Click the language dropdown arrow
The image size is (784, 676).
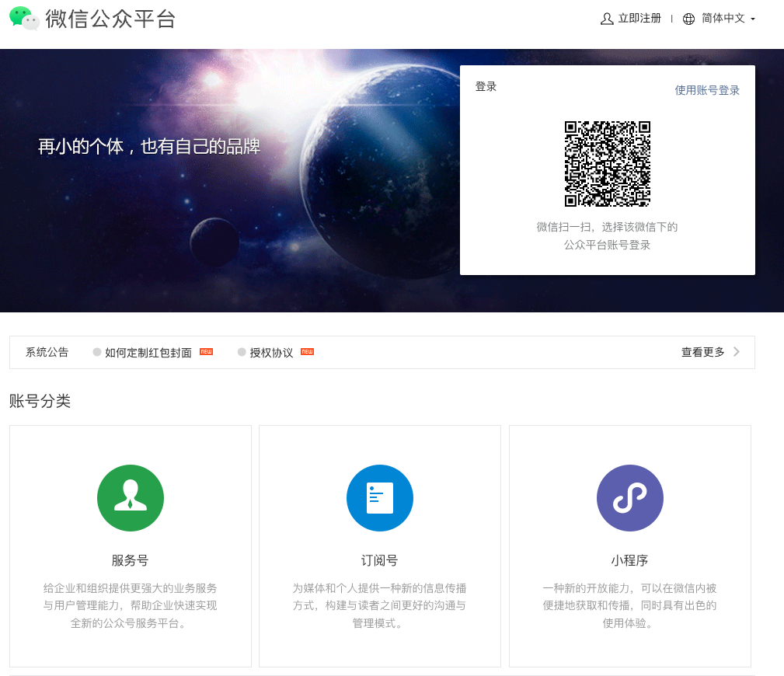pyautogui.click(x=752, y=19)
